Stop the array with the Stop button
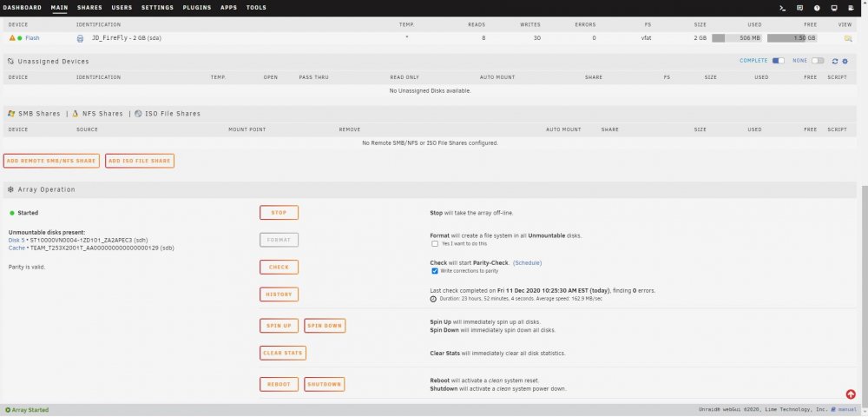 (279, 213)
